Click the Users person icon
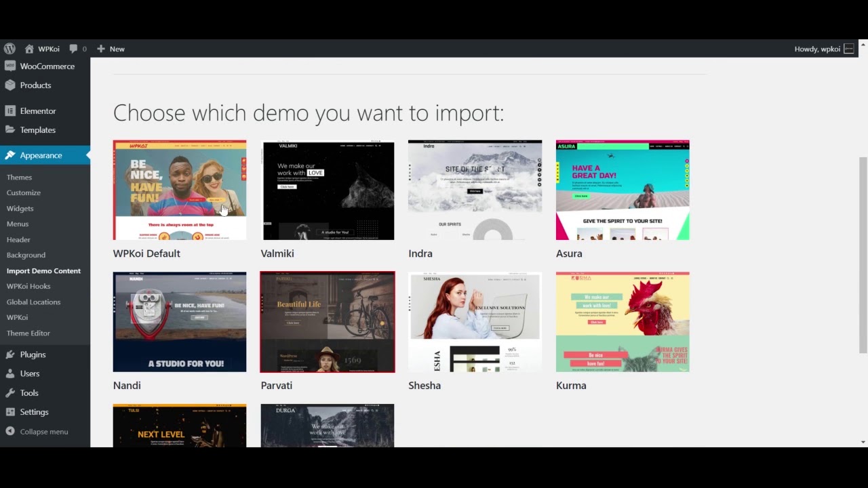Image resolution: width=868 pixels, height=488 pixels. (10, 373)
